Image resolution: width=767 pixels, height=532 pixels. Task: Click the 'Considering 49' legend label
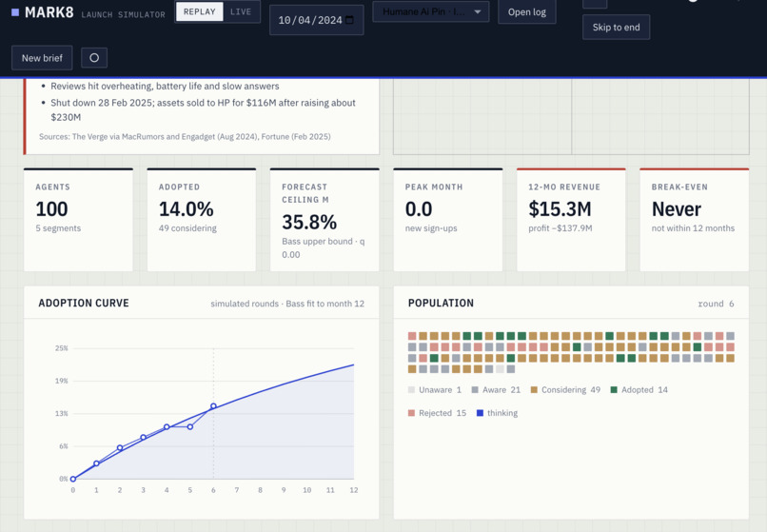tap(571, 389)
